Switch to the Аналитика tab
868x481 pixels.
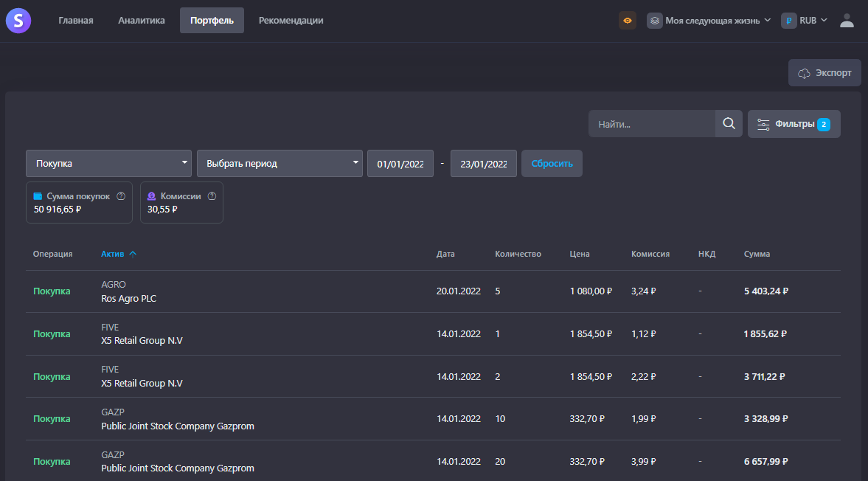click(x=141, y=21)
